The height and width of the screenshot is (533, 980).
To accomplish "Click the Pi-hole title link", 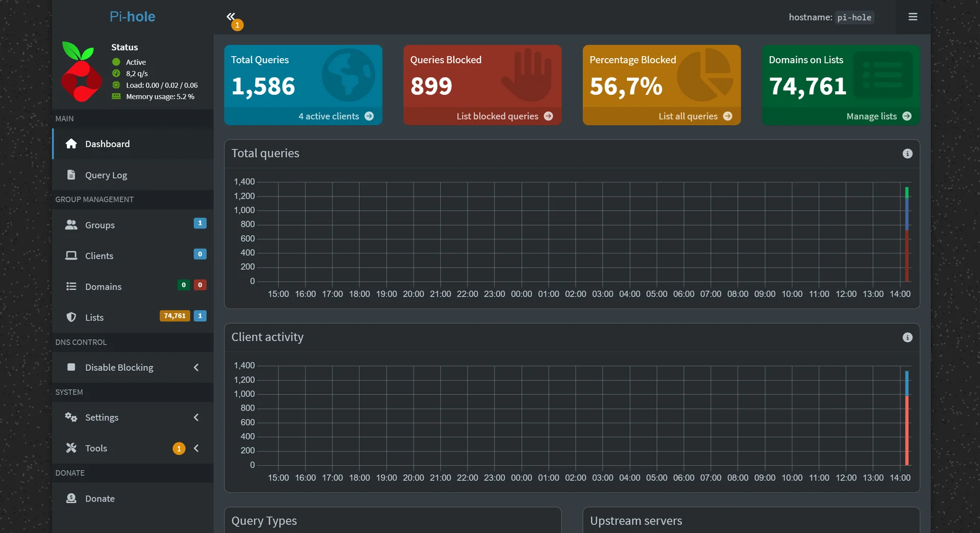I will pos(132,16).
